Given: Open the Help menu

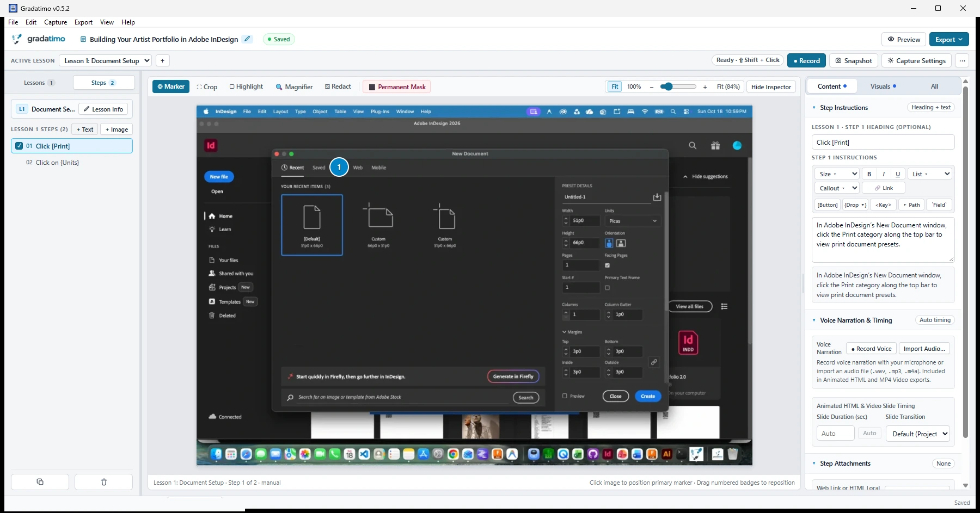Looking at the screenshot, I should (x=128, y=22).
